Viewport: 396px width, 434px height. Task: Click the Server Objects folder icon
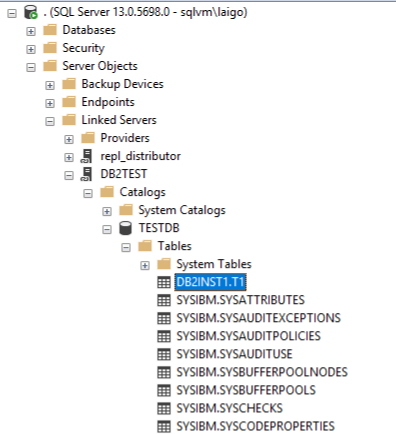click(x=50, y=66)
